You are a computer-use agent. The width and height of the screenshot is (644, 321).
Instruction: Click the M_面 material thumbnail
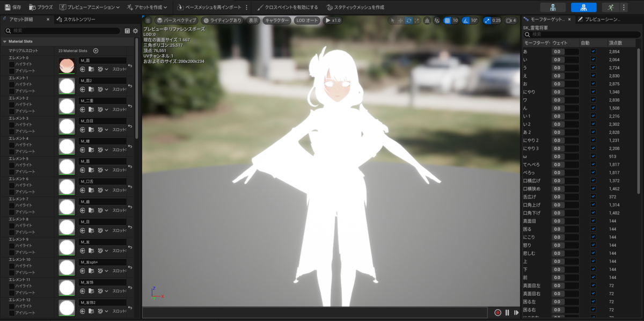click(x=67, y=65)
